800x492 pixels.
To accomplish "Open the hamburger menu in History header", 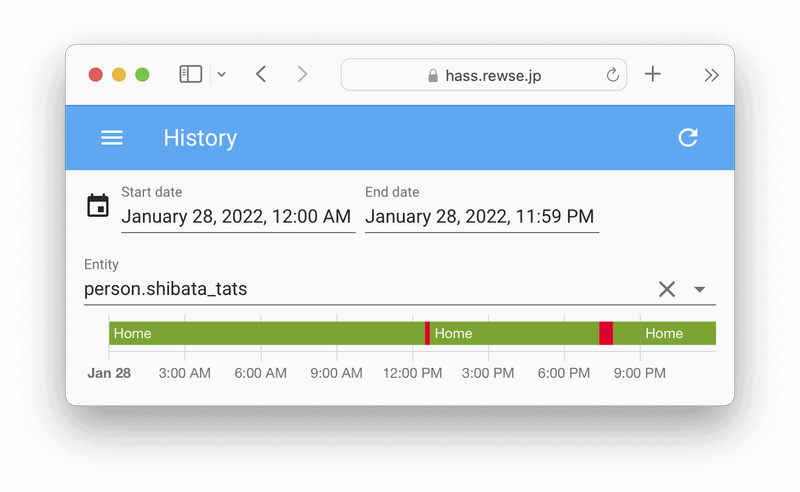I will (x=112, y=138).
